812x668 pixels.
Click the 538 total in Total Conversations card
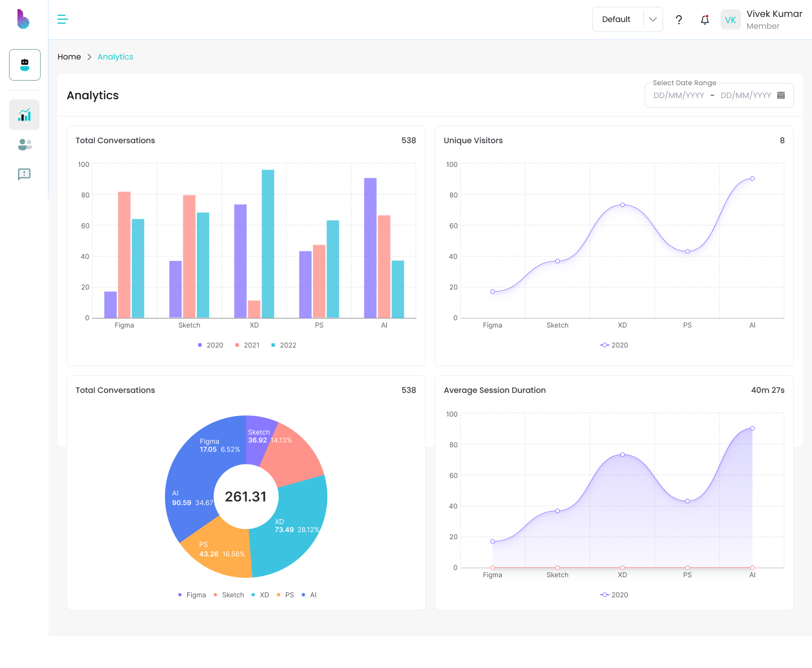point(409,140)
